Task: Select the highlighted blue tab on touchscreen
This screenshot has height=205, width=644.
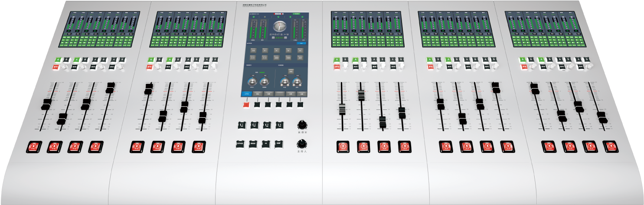Action: tap(246, 93)
